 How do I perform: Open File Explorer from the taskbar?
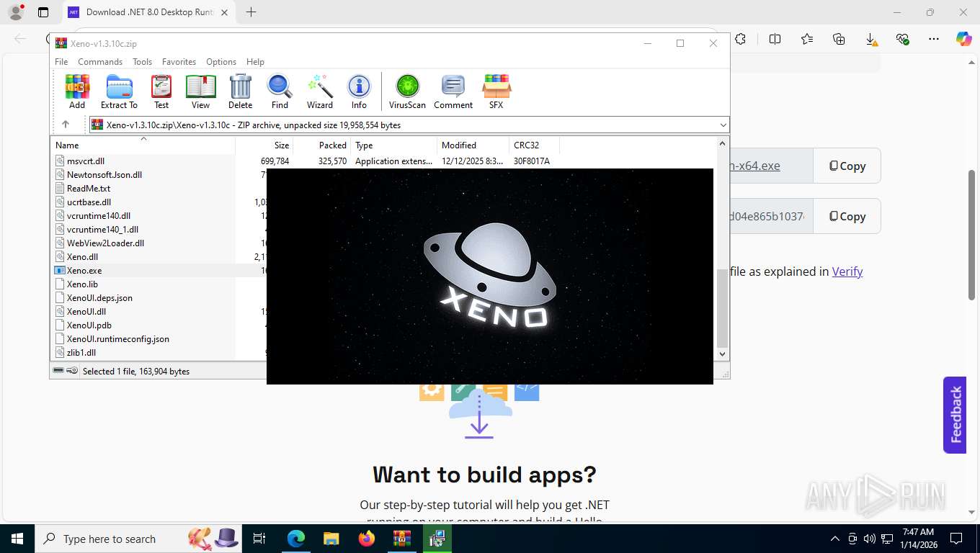[x=331, y=539]
